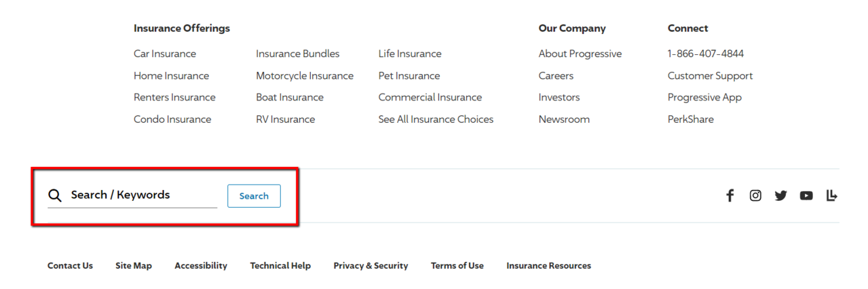Open the Car Insurance link
The image size is (868, 289).
coord(165,54)
